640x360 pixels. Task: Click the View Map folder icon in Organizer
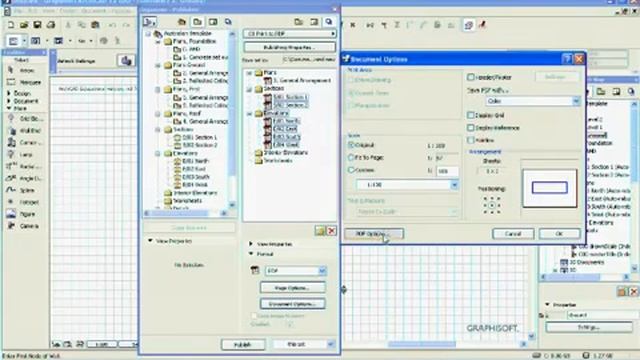tap(197, 22)
